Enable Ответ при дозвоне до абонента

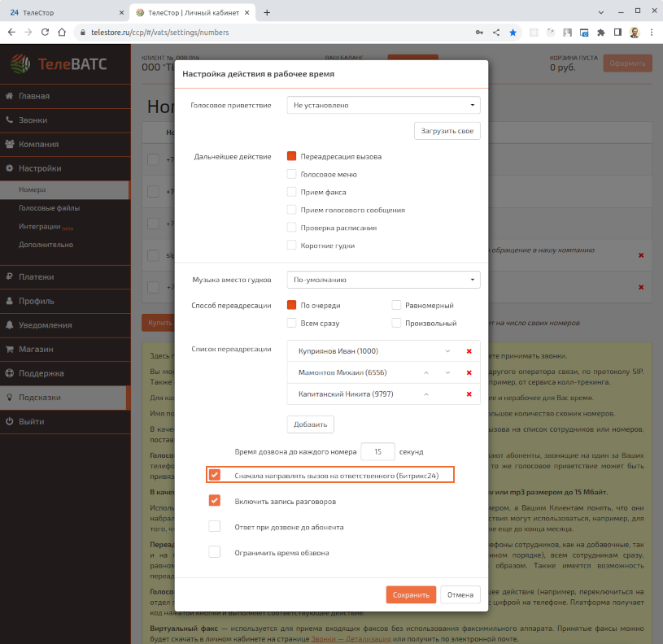215,527
